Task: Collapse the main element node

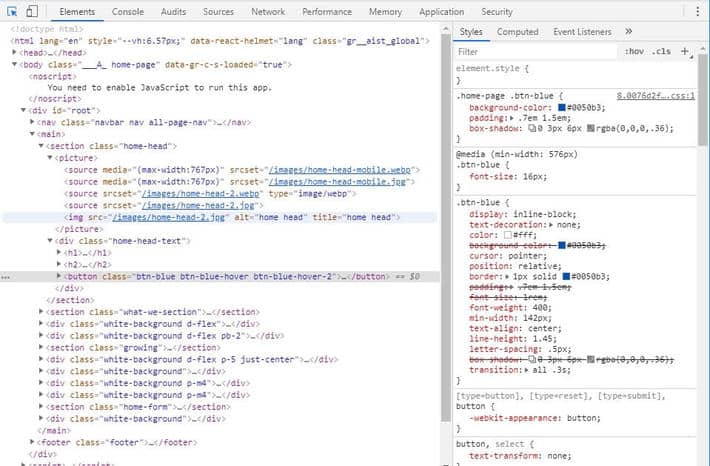Action: [x=32, y=134]
